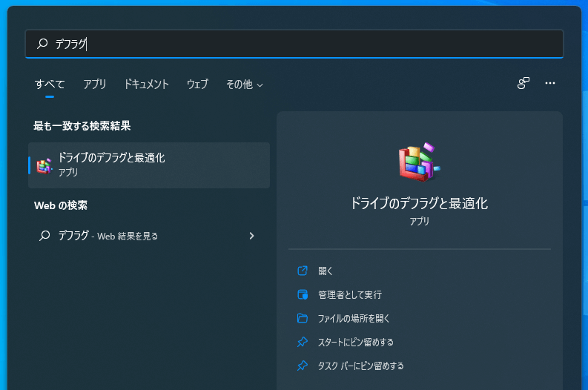588x390 pixels.
Task: Select the すべて tab
Action: [50, 84]
